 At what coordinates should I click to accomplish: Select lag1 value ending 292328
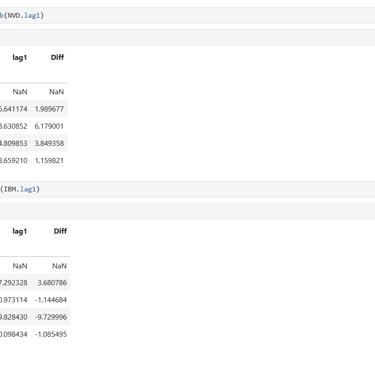point(14,283)
